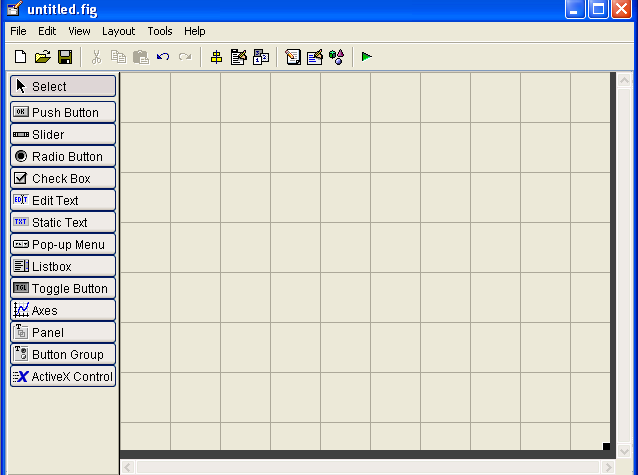Pick the Toggle Button component
Image resolution: width=638 pixels, height=475 pixels.
pyautogui.click(x=63, y=288)
